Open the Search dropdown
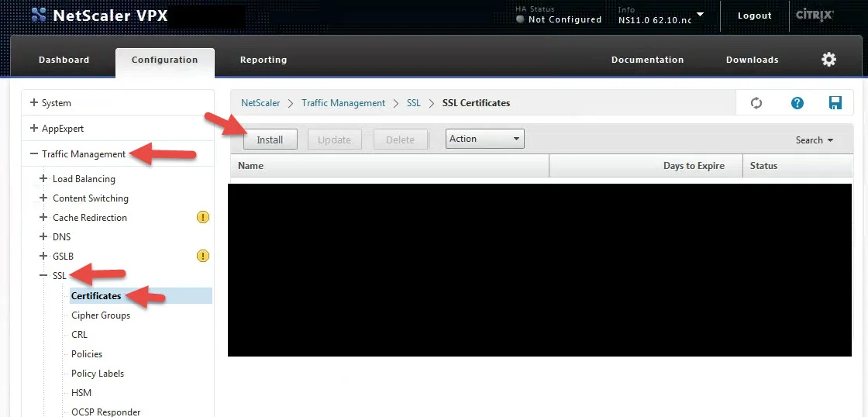 [815, 140]
